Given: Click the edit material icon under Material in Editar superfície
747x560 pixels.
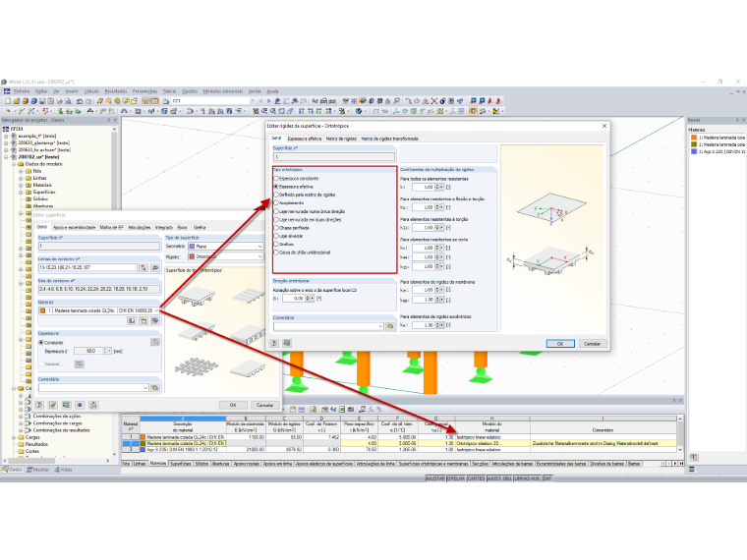Looking at the screenshot, I should pos(155,321).
